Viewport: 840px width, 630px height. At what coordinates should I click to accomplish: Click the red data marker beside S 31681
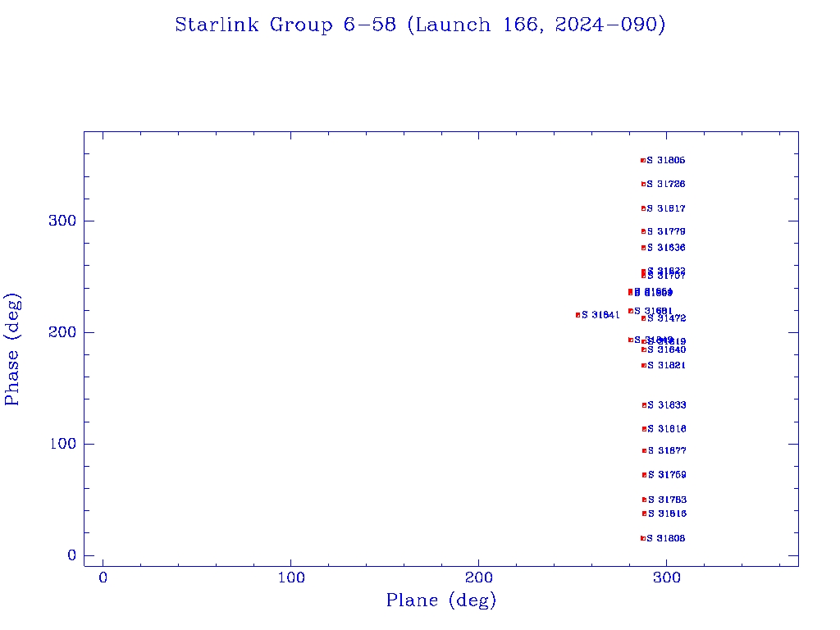pyautogui.click(x=631, y=311)
